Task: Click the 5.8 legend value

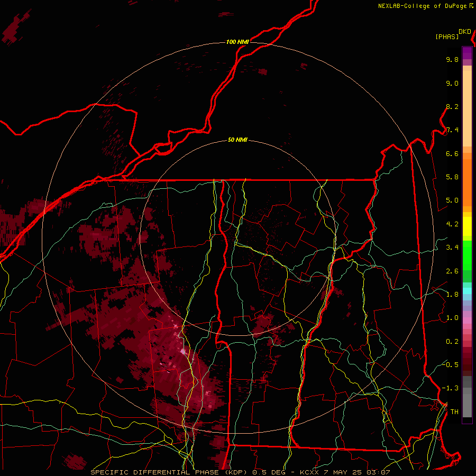Action: [x=452, y=177]
